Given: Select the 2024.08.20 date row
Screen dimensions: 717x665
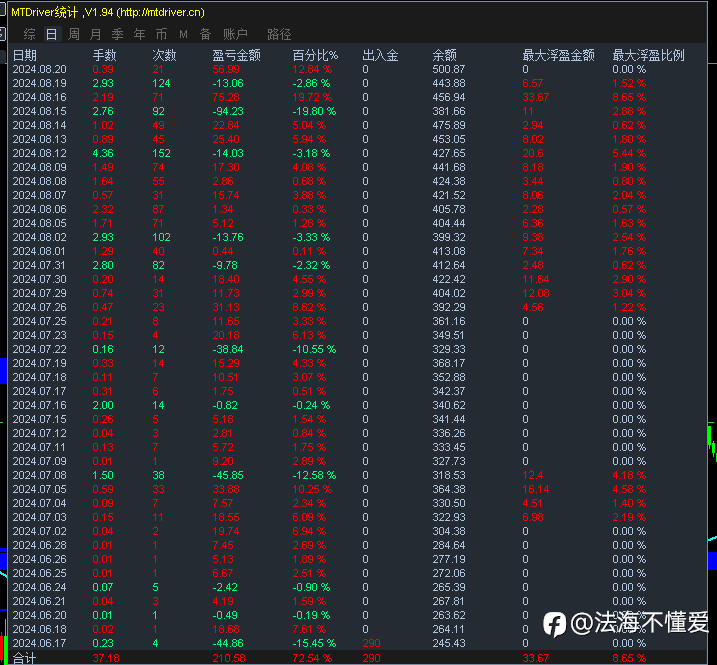Looking at the screenshot, I should click(357, 69).
